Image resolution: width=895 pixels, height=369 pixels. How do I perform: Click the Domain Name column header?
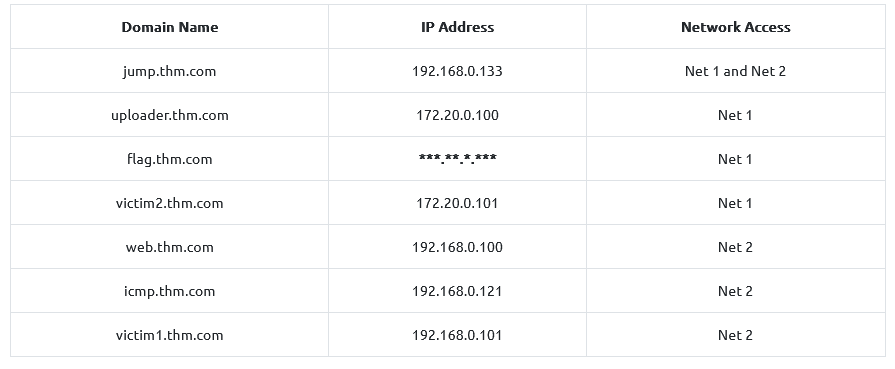coord(170,27)
